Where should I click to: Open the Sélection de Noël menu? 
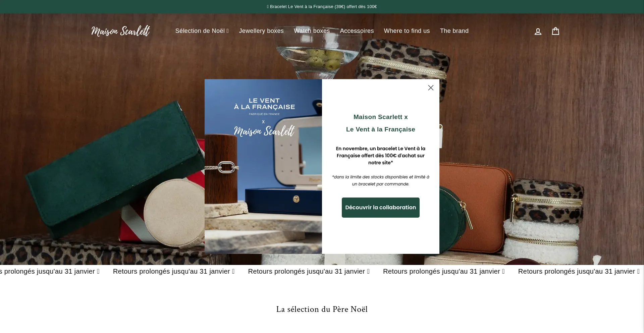click(202, 31)
